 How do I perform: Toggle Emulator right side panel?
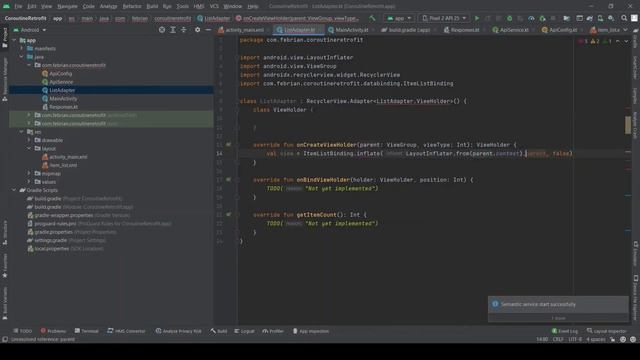[635, 253]
